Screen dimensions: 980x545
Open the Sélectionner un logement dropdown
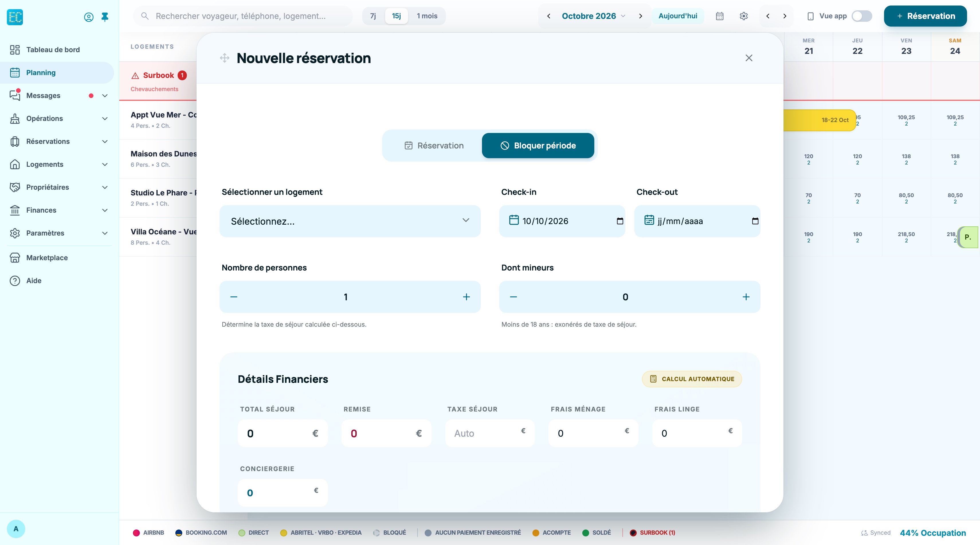pyautogui.click(x=350, y=221)
